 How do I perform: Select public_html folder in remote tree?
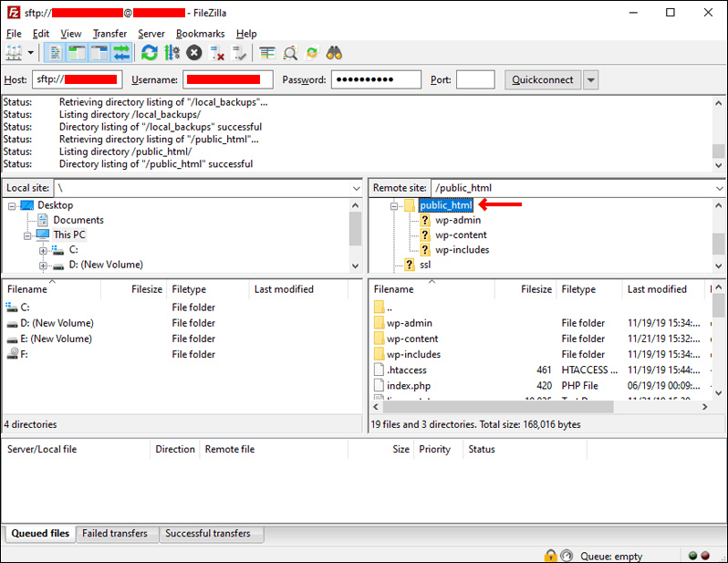click(x=446, y=205)
